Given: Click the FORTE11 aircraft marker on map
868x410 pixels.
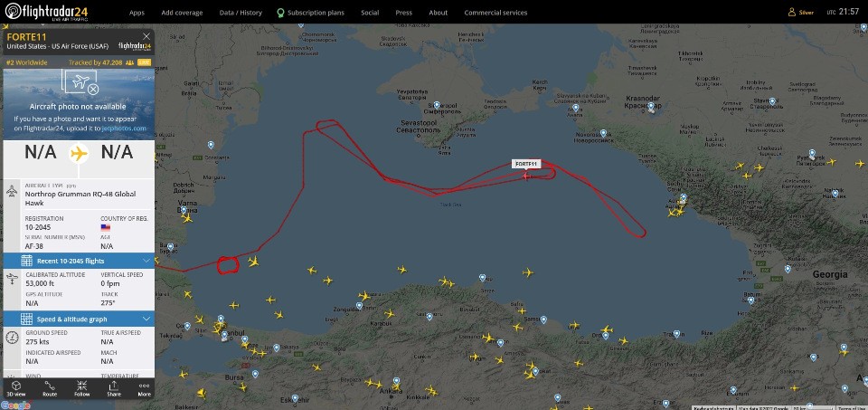Looking at the screenshot, I should [x=525, y=175].
